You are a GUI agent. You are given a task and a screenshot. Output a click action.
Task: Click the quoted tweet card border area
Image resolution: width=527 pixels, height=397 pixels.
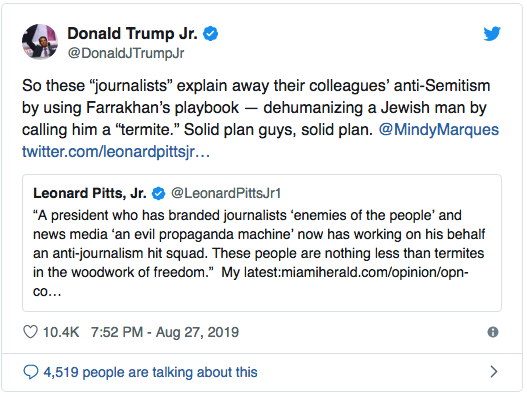pyautogui.click(x=262, y=243)
